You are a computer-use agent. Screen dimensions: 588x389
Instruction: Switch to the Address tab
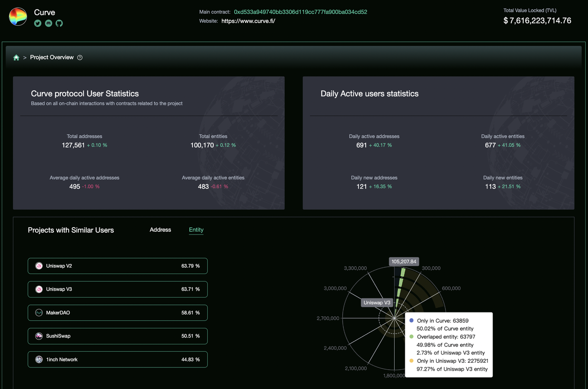(160, 230)
